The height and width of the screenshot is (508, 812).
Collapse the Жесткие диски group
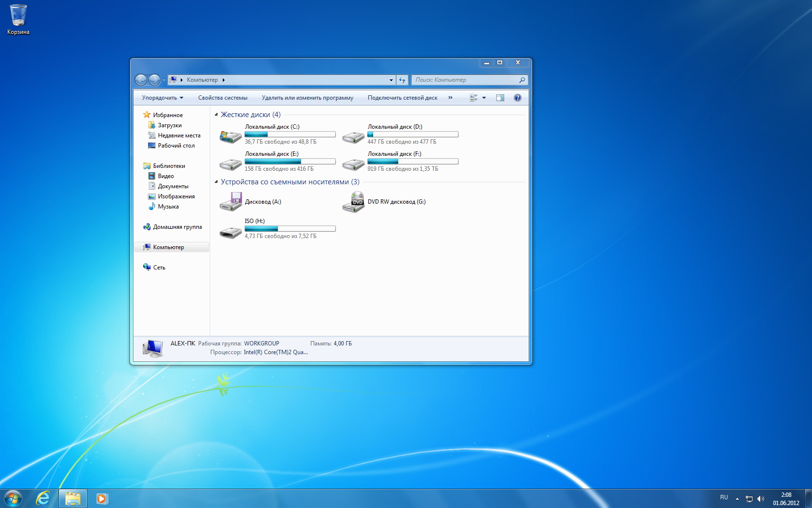pos(216,115)
